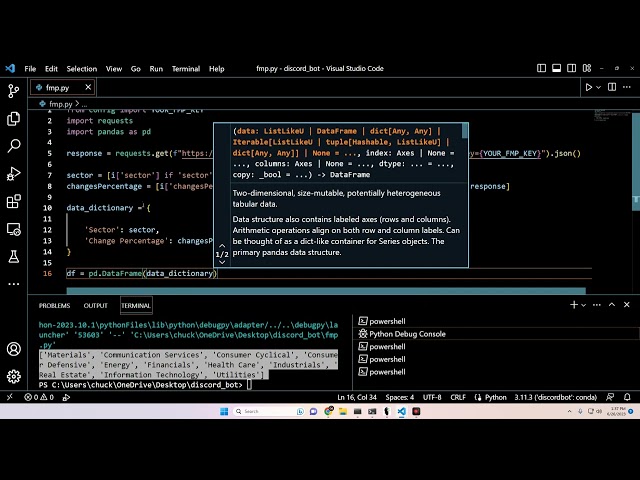This screenshot has height=480, width=640.
Task: Maximize the panel with the chevron
Action: coord(611,304)
